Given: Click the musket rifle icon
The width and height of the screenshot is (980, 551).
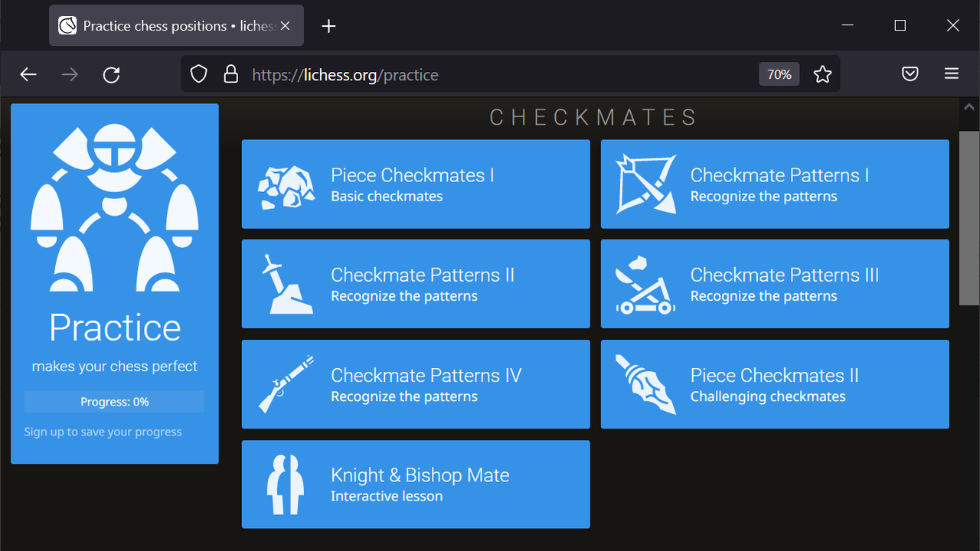Looking at the screenshot, I should click(286, 384).
